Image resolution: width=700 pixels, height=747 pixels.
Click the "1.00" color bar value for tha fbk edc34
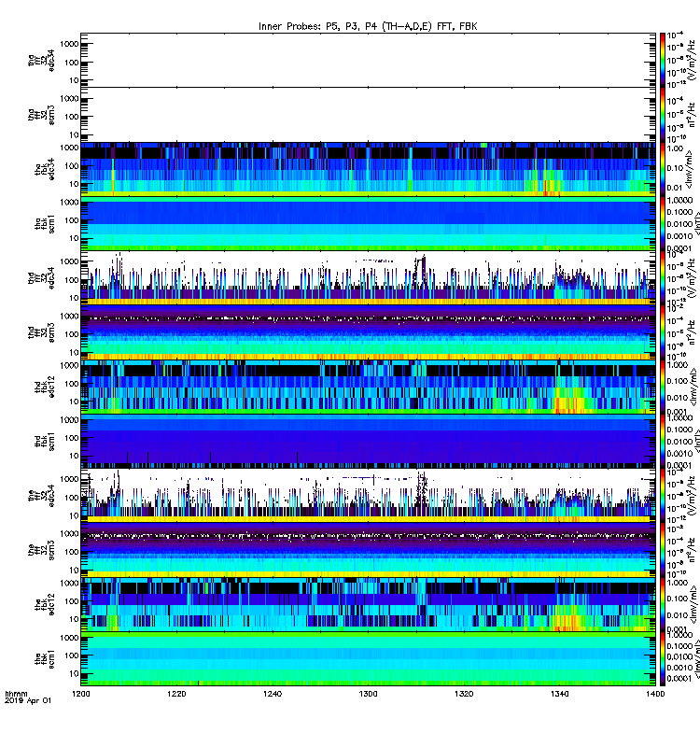(675, 148)
